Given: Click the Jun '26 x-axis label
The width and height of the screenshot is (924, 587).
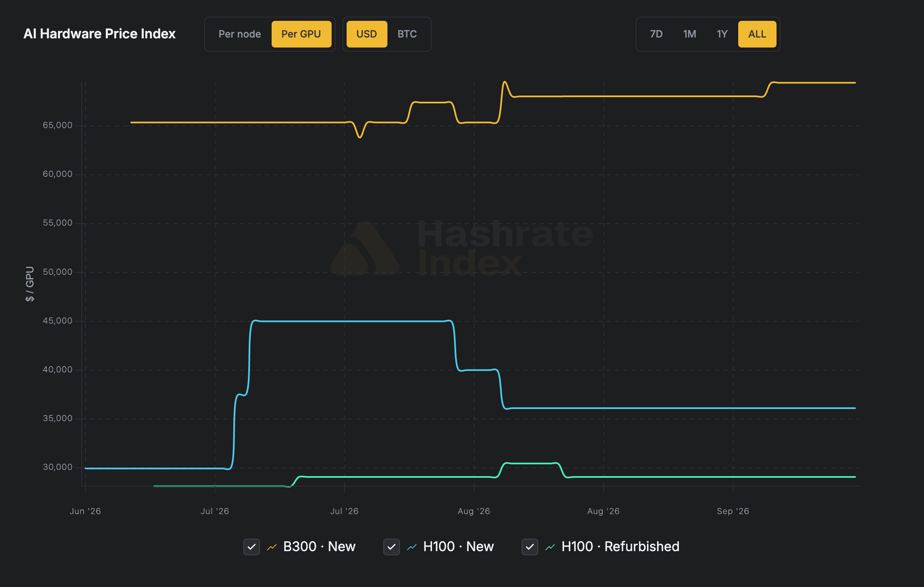Looking at the screenshot, I should [85, 511].
